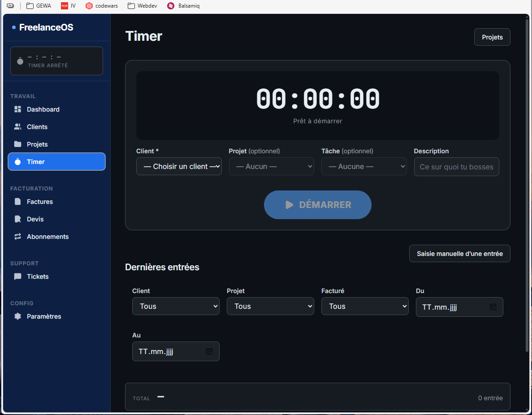Expand the Projet filter set to Tous

(x=270, y=306)
